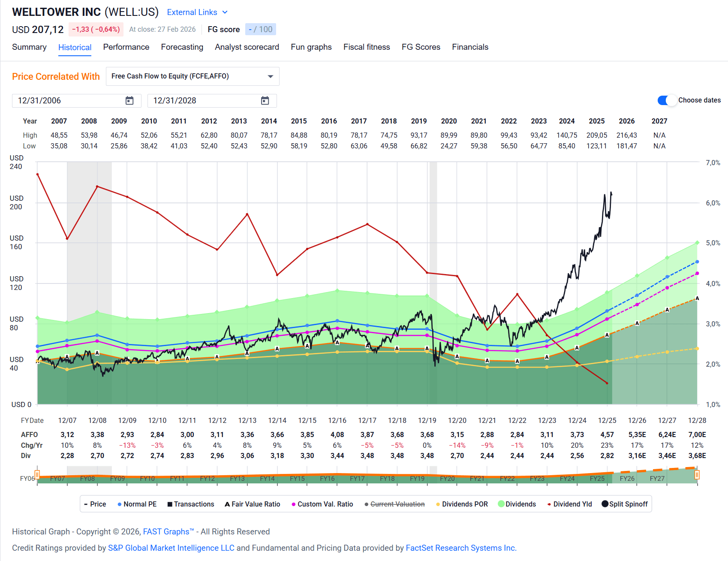728x561 pixels.
Task: Open the end date calendar icon
Action: [x=265, y=100]
